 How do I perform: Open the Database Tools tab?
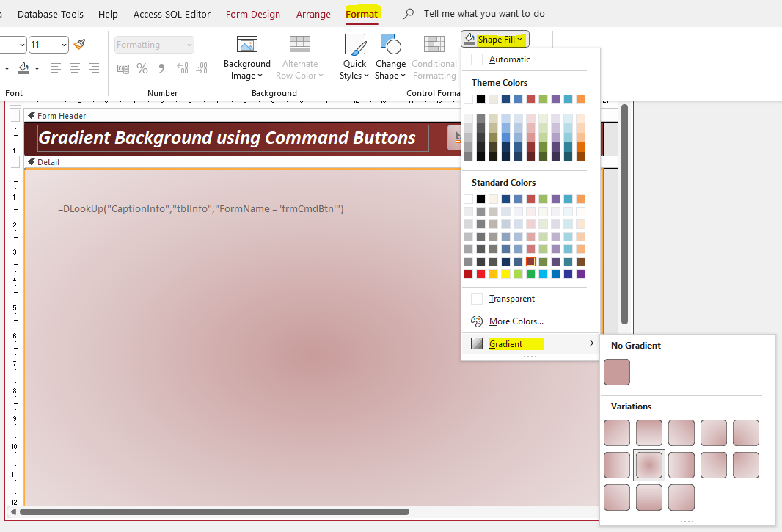click(51, 15)
